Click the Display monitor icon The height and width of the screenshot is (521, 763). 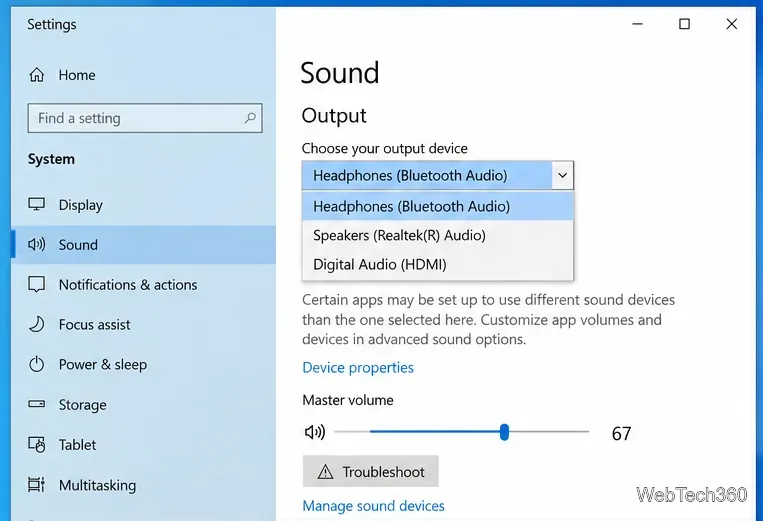pyautogui.click(x=36, y=204)
